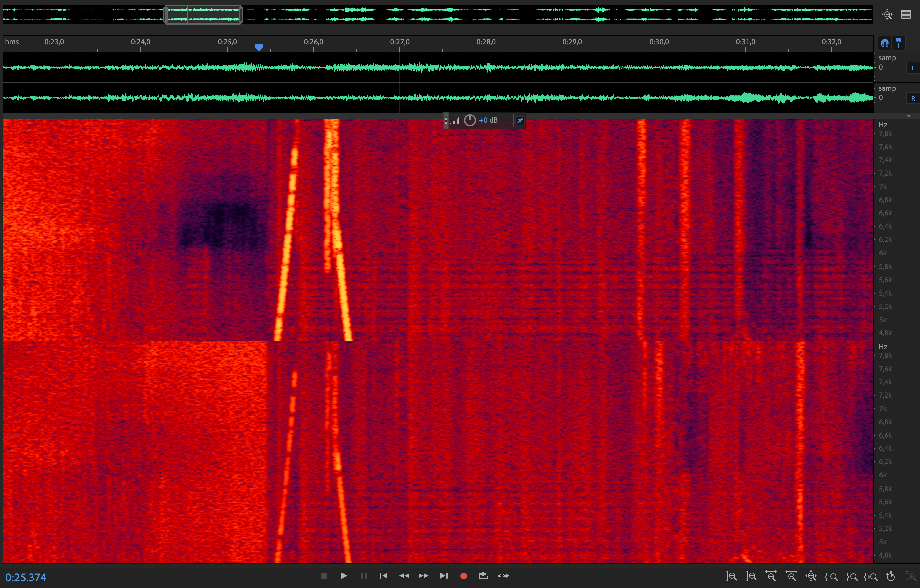Move playhead to previous marker
The height and width of the screenshot is (588, 920).
point(384,576)
